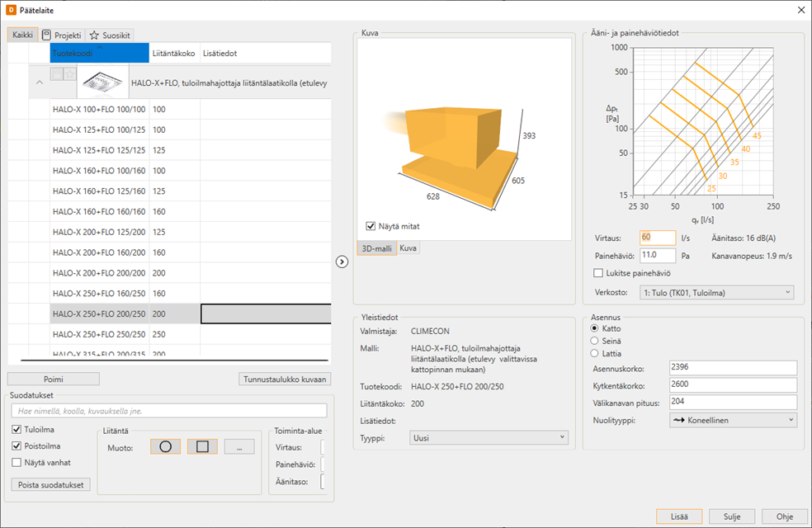Select the round connection shape filter
The image size is (812, 528).
[165, 446]
